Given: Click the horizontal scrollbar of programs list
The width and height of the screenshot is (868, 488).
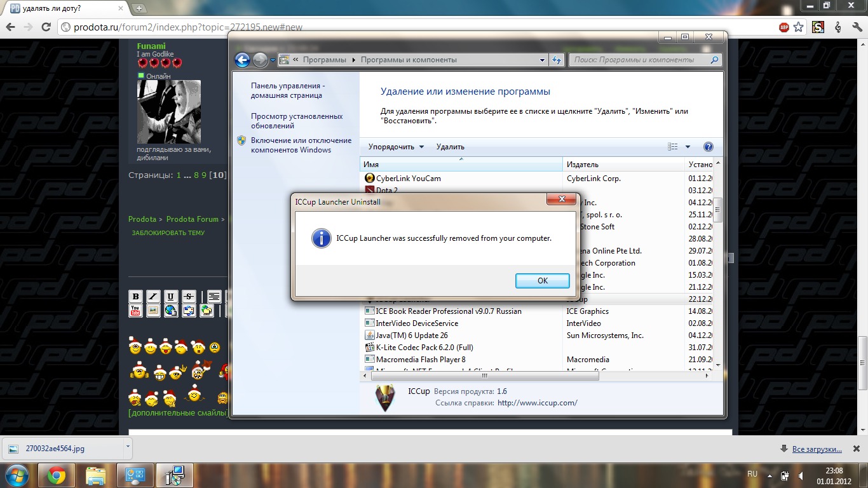Looking at the screenshot, I should point(484,376).
